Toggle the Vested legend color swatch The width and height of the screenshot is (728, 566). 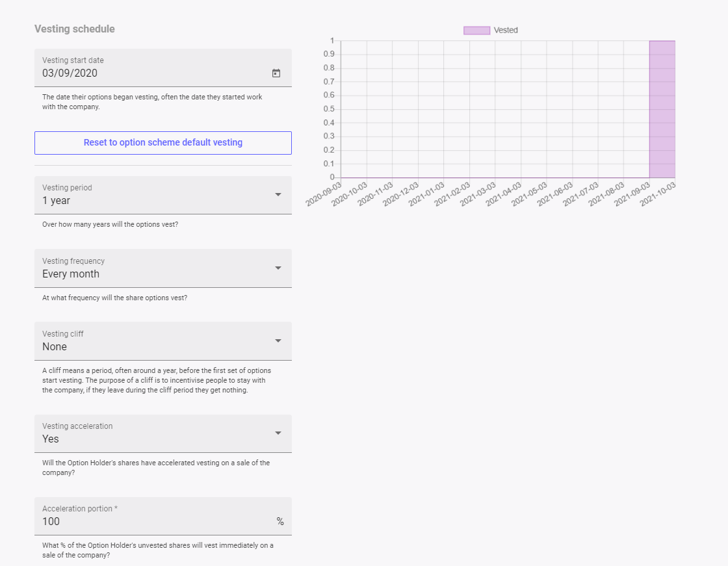[x=476, y=31]
